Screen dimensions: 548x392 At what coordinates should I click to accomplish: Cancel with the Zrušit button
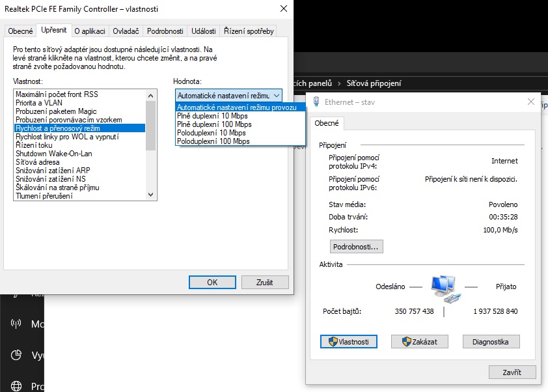click(265, 282)
